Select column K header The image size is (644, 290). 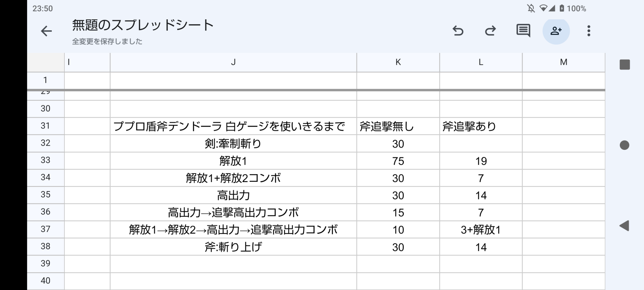tap(398, 62)
